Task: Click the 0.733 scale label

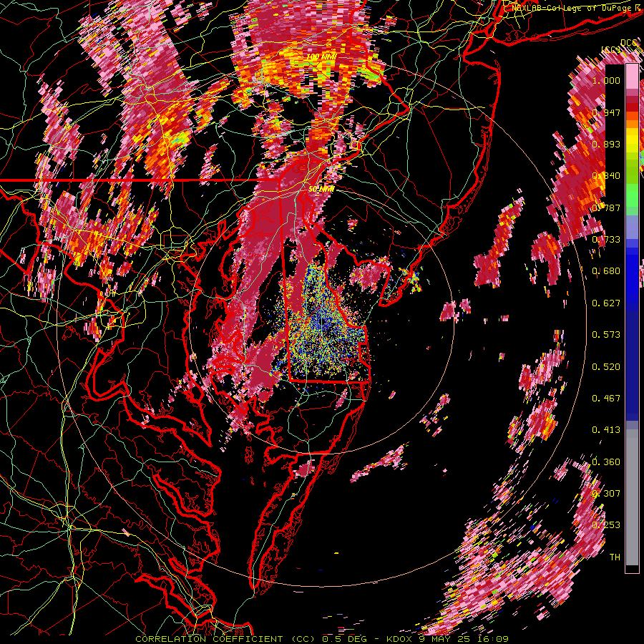Action: point(606,240)
